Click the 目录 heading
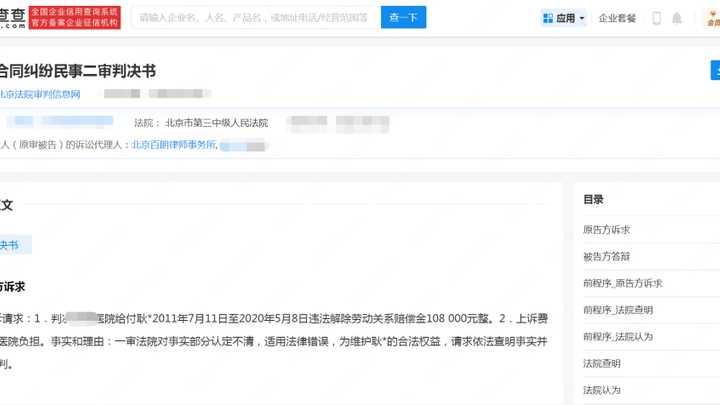 [593, 199]
